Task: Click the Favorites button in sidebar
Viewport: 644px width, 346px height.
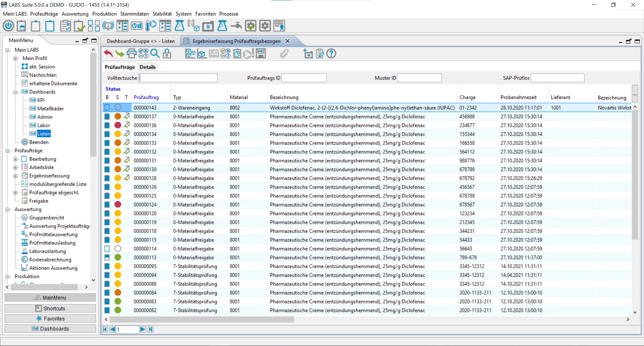Action: 50,318
